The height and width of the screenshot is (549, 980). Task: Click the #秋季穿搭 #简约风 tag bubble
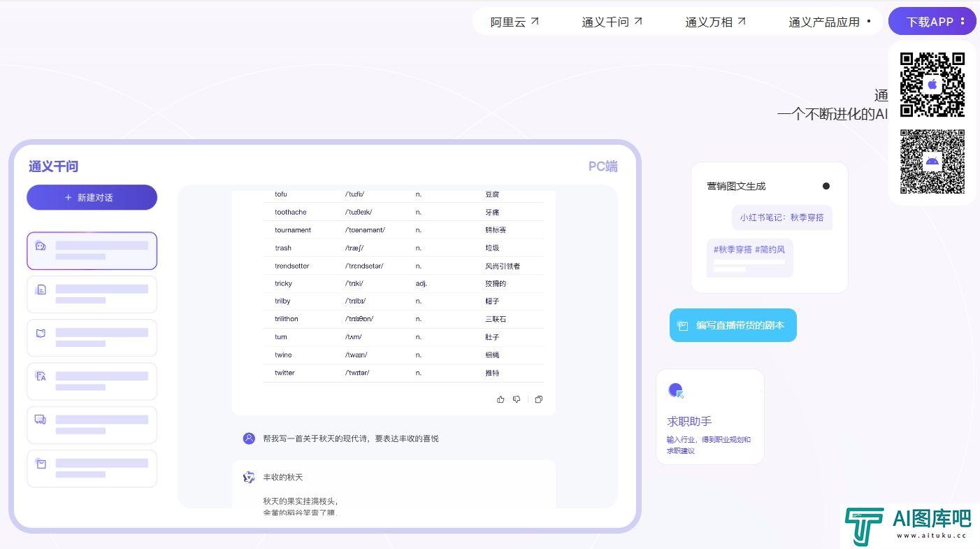(x=749, y=257)
